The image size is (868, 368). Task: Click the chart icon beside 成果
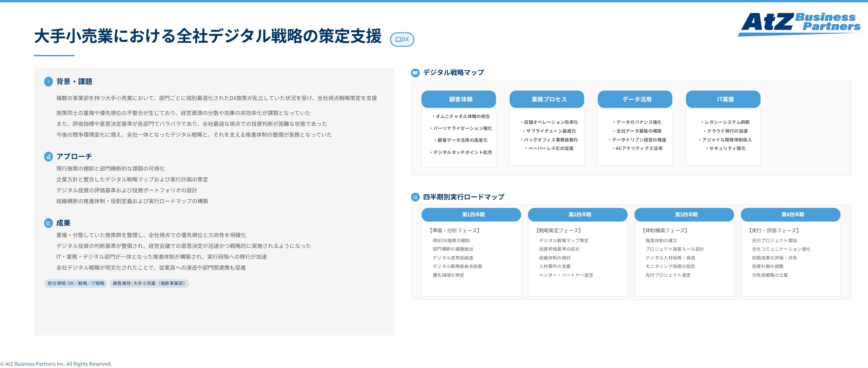pyautogui.click(x=48, y=223)
